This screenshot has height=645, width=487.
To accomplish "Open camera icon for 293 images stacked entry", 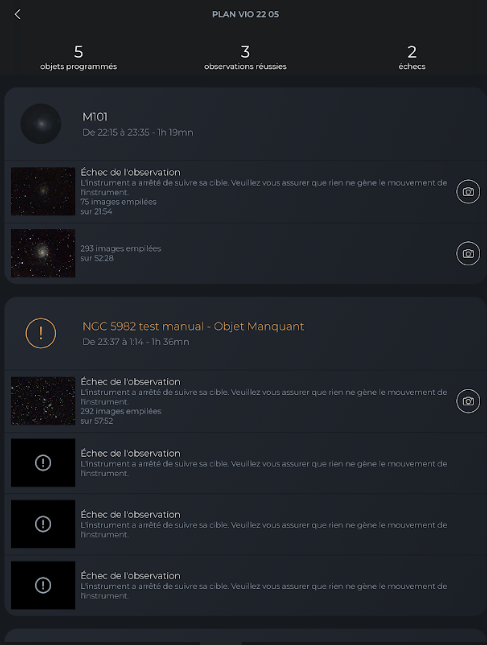I will [x=468, y=253].
